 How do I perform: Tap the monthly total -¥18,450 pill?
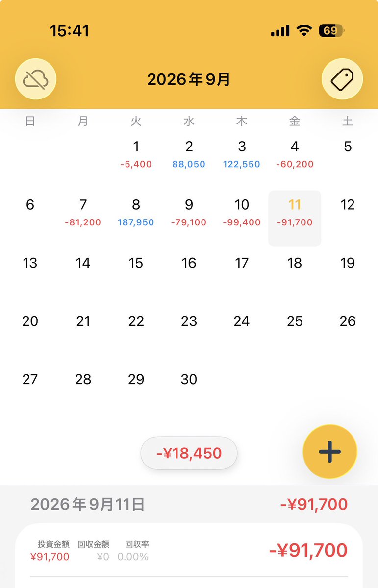click(x=189, y=453)
